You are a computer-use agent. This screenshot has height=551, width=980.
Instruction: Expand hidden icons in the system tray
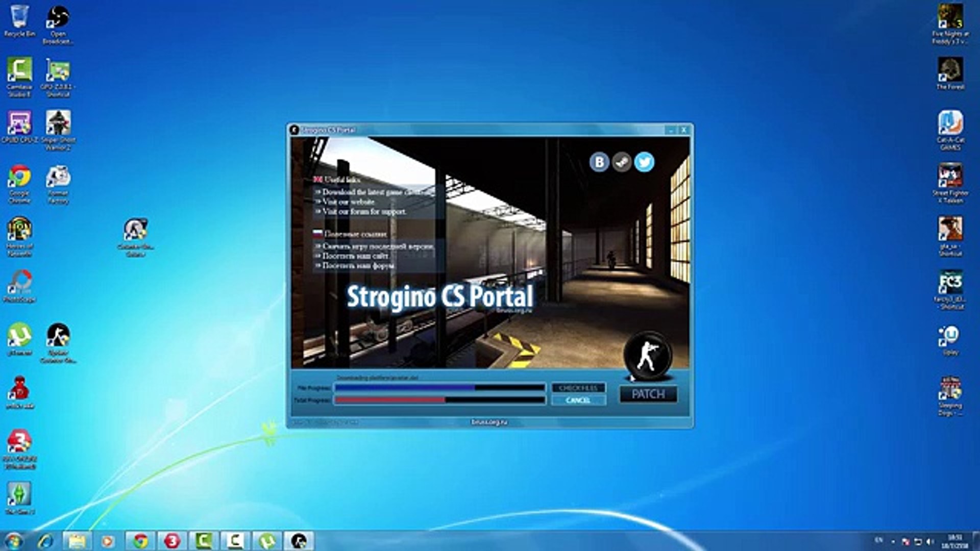893,541
